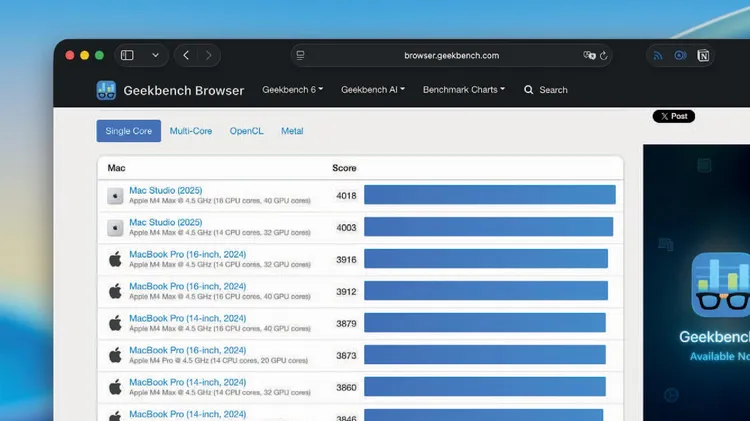Click the browser.geekbench.com address bar
This screenshot has width=750, height=421.
(451, 56)
